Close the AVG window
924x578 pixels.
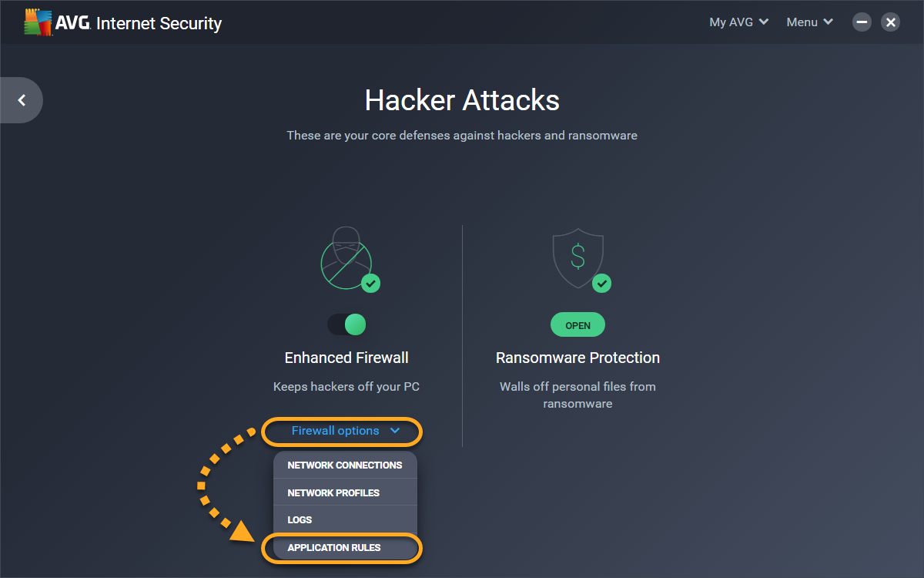[891, 22]
